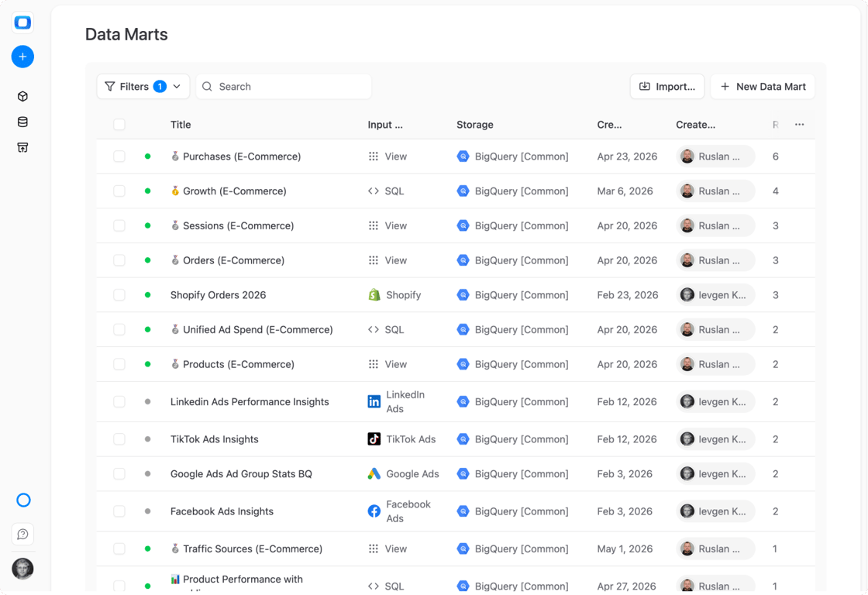Click the New Data Mart button
Screen dimensions: 868x595
click(763, 86)
